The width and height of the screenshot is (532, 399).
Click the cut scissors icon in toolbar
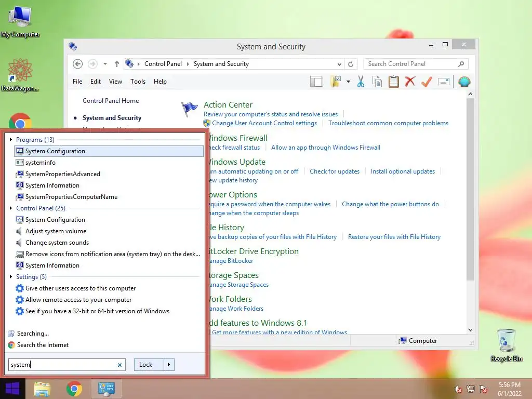pyautogui.click(x=361, y=82)
